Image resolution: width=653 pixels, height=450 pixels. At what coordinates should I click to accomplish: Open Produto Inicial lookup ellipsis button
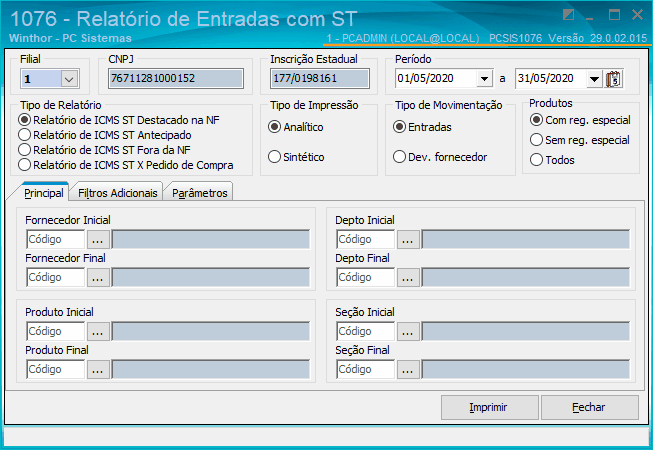98,332
